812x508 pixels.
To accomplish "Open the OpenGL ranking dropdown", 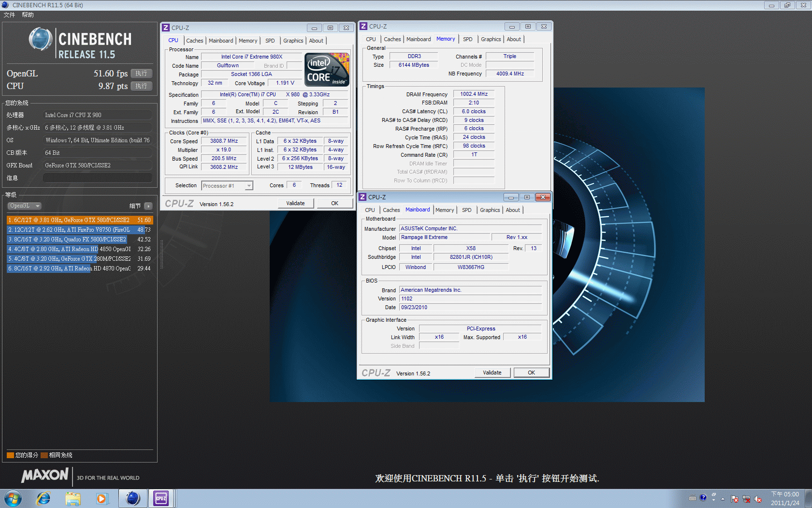I will [24, 206].
